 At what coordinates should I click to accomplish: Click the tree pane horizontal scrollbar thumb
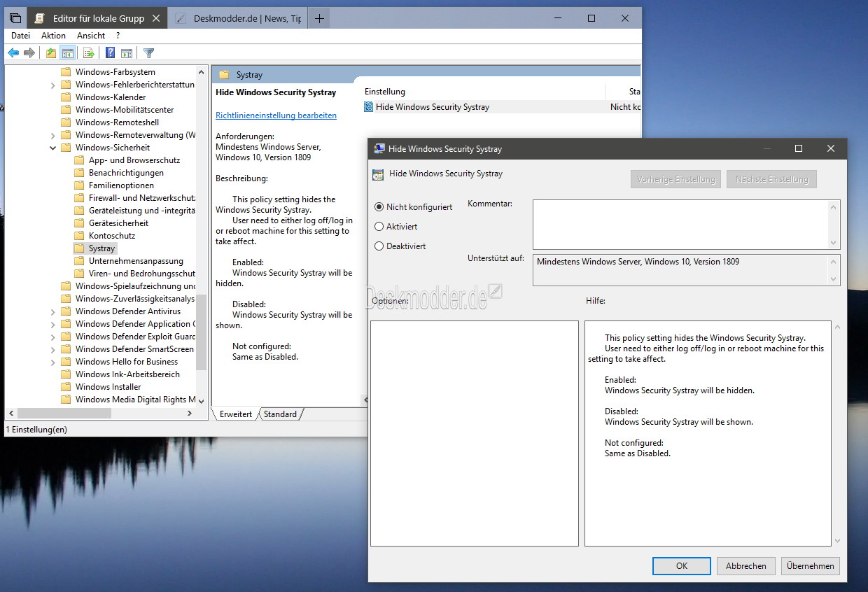pyautogui.click(x=64, y=414)
